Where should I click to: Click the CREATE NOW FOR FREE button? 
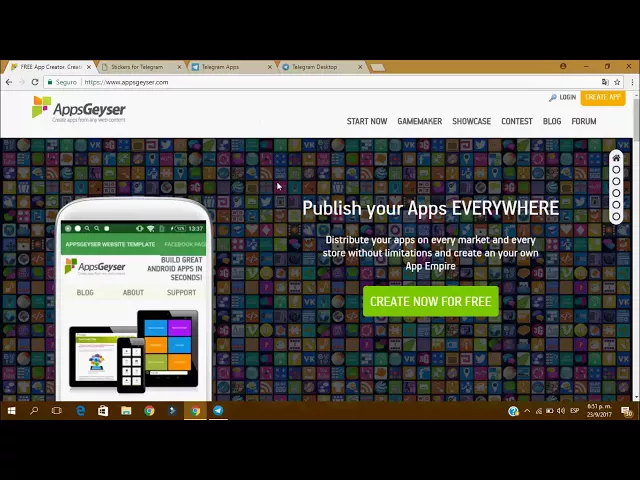tap(431, 302)
